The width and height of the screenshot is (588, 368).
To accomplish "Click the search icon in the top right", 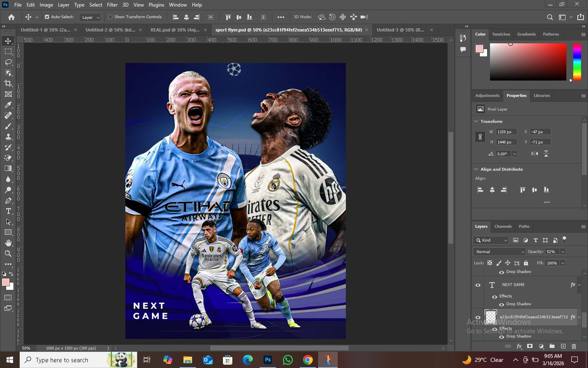I will 550,17.
